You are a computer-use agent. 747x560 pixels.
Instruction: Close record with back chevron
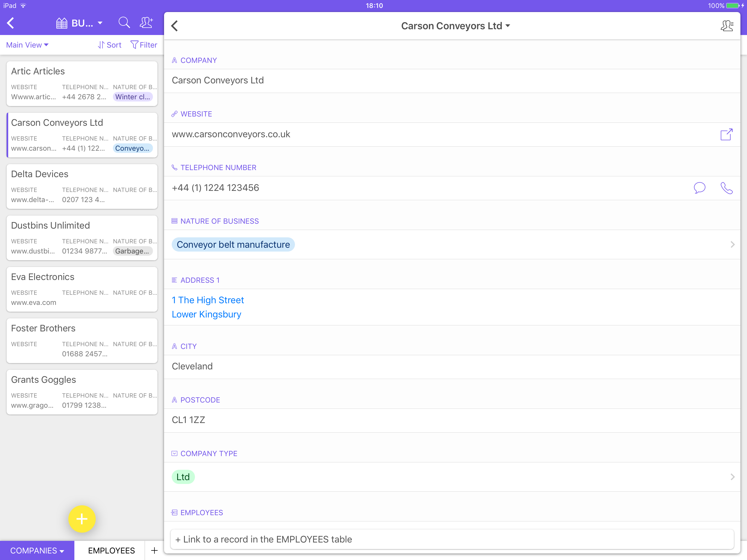click(x=175, y=26)
